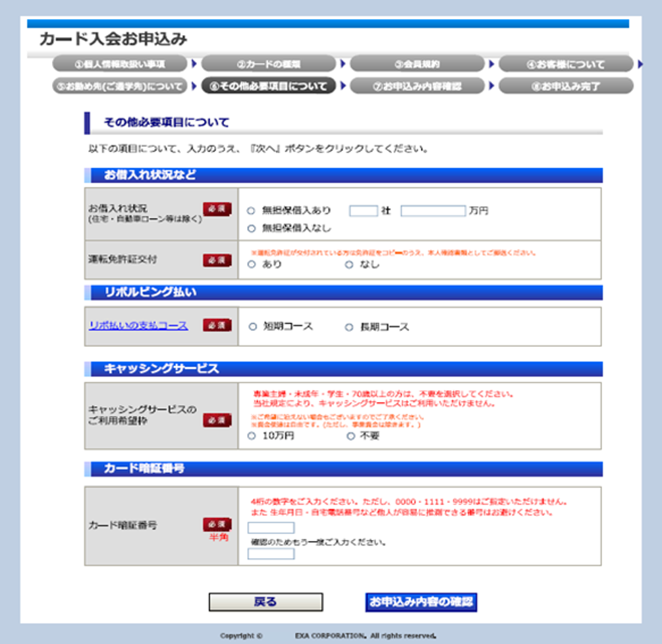The image size is (662, 644).
Task: Go to step ①個人情報取扱い事項
Action: (x=120, y=64)
